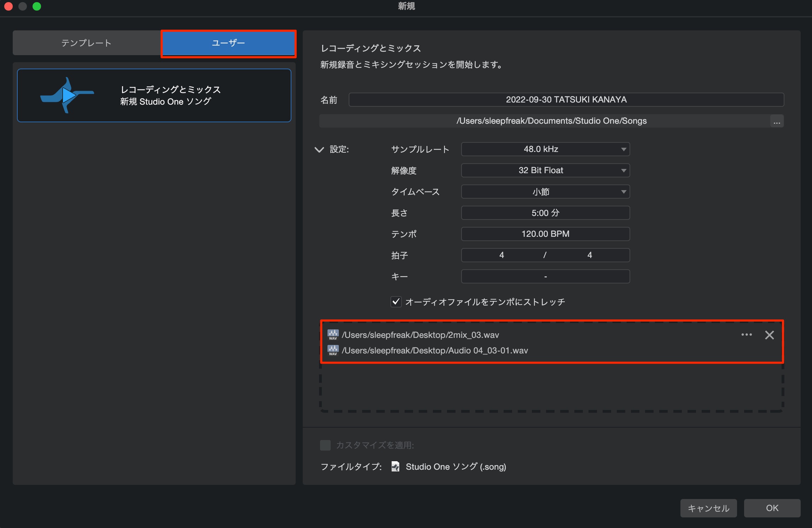
Task: Click the キー key field
Action: coord(545,276)
